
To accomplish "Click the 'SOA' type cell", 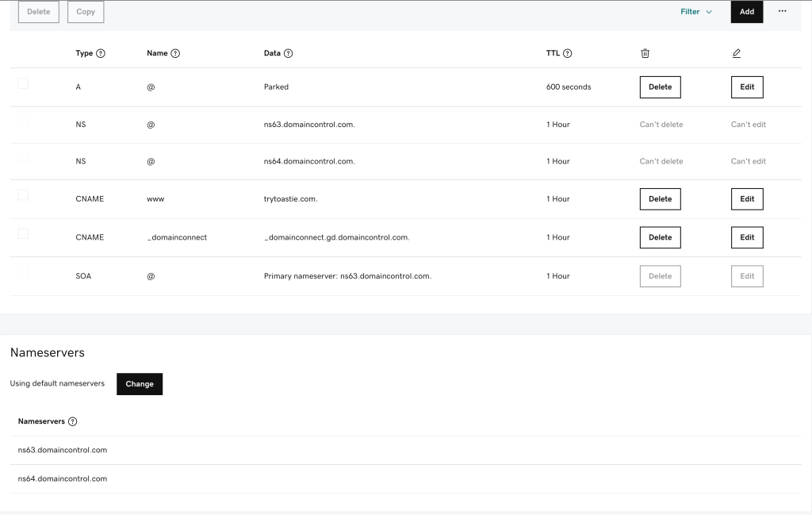I will [x=83, y=276].
